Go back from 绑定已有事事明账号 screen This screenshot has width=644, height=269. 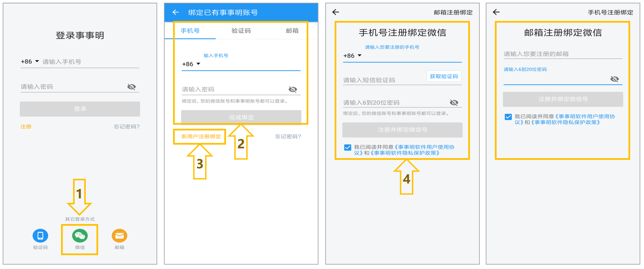click(175, 13)
